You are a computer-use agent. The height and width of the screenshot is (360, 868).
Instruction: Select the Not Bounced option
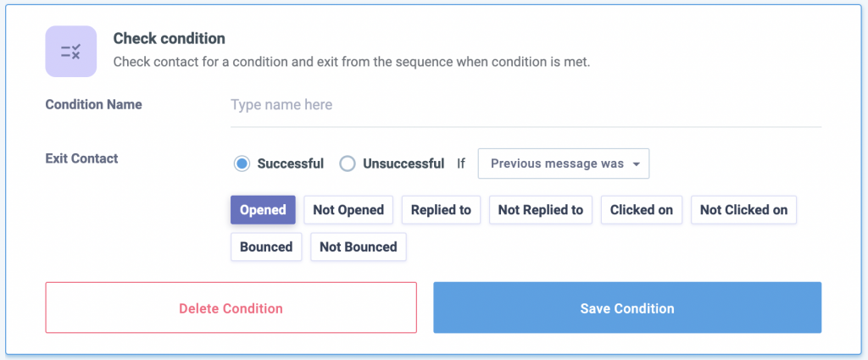[358, 246]
